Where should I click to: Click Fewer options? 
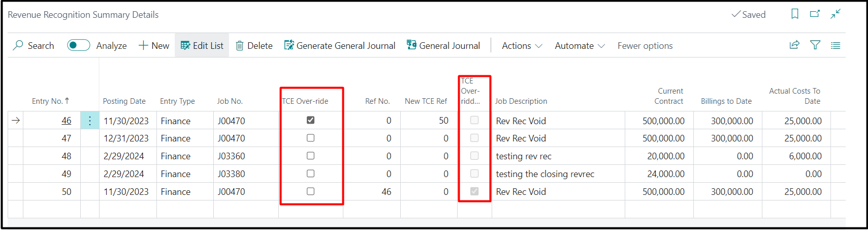click(x=645, y=46)
